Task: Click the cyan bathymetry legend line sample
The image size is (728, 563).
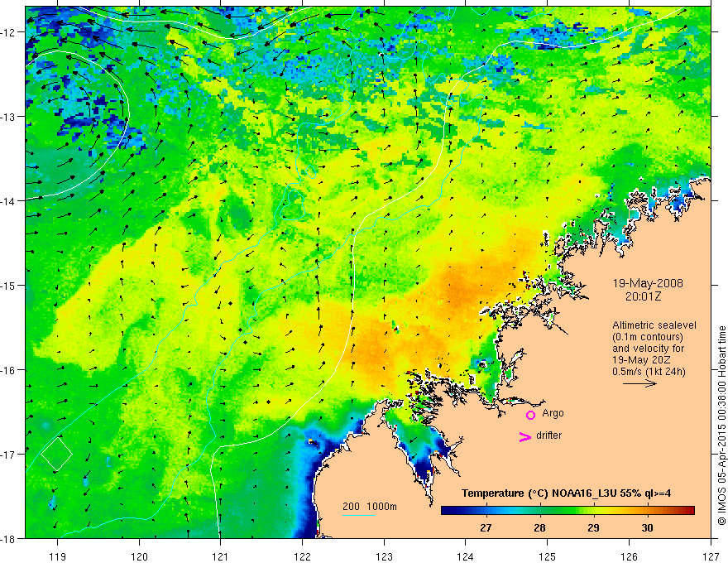Action: (x=359, y=515)
